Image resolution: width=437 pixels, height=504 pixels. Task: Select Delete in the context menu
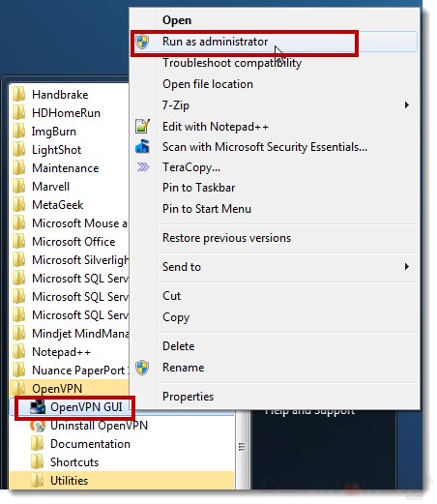179,346
